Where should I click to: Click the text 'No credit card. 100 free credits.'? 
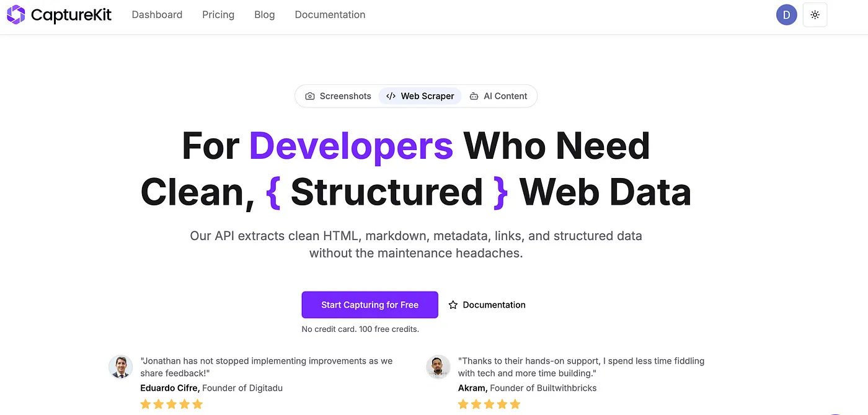click(x=360, y=329)
